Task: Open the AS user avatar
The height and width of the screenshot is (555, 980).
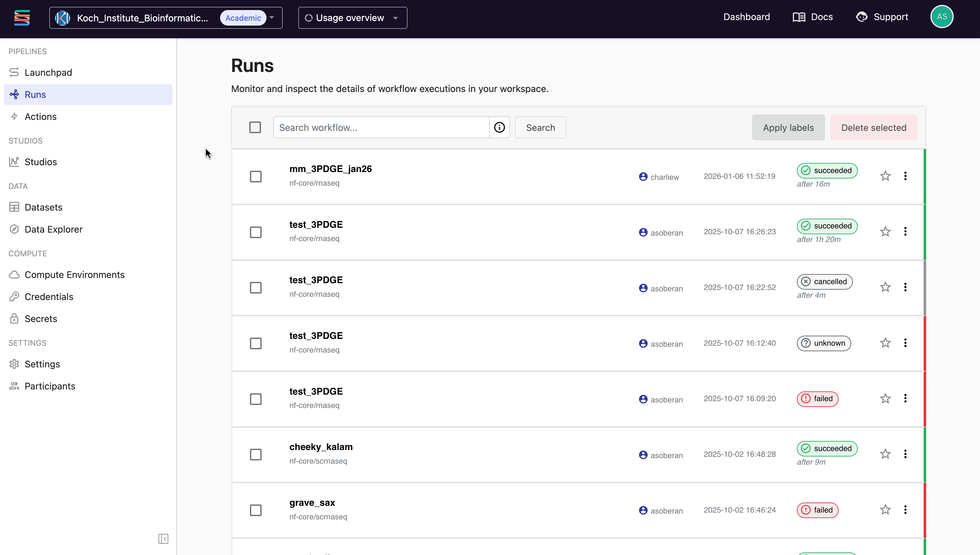Action: click(x=941, y=17)
